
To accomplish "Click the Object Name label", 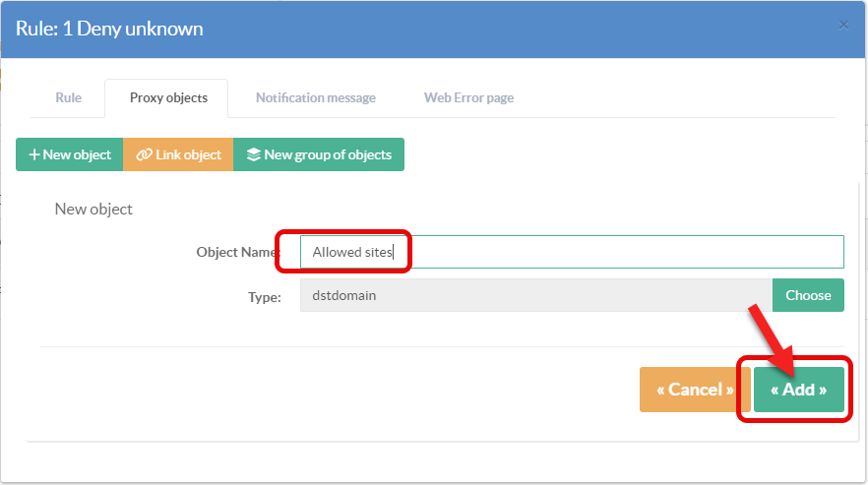I will [x=238, y=252].
